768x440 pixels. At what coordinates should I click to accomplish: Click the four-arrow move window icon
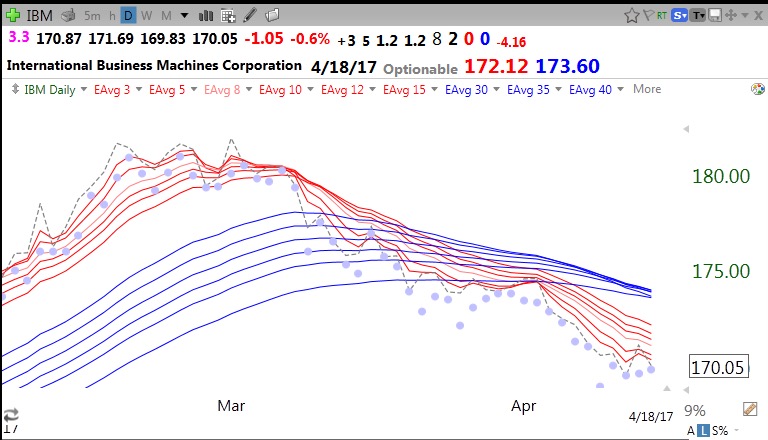[x=731, y=15]
